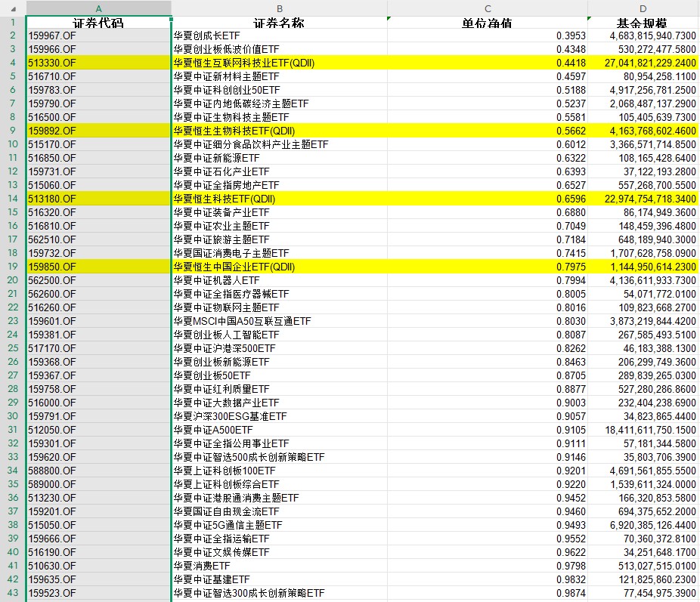Click cell with code 159966.OF
This screenshot has width=700, height=602.
[x=99, y=49]
